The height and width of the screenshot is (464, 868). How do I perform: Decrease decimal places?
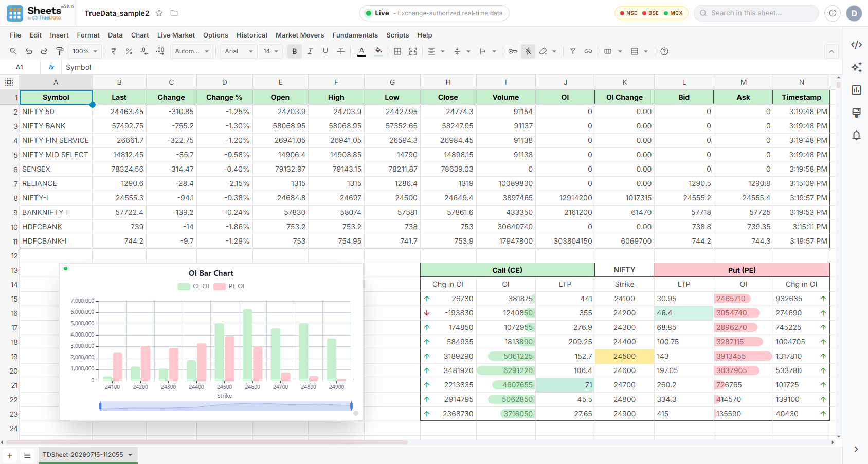(144, 51)
